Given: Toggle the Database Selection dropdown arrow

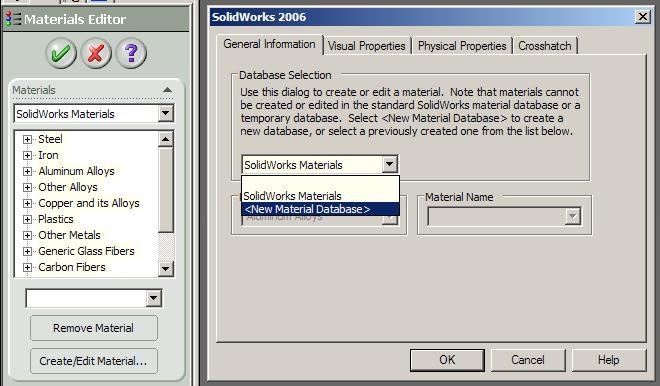Looking at the screenshot, I should tap(390, 164).
